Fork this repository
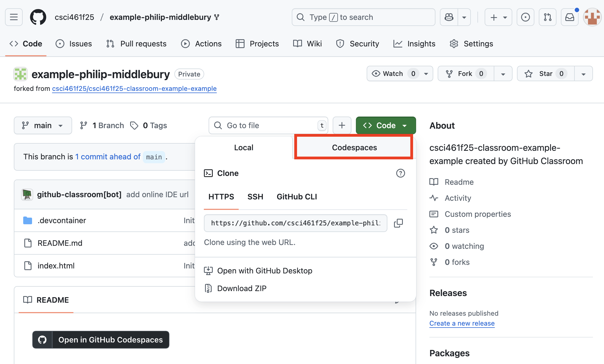The image size is (604, 364). click(466, 73)
